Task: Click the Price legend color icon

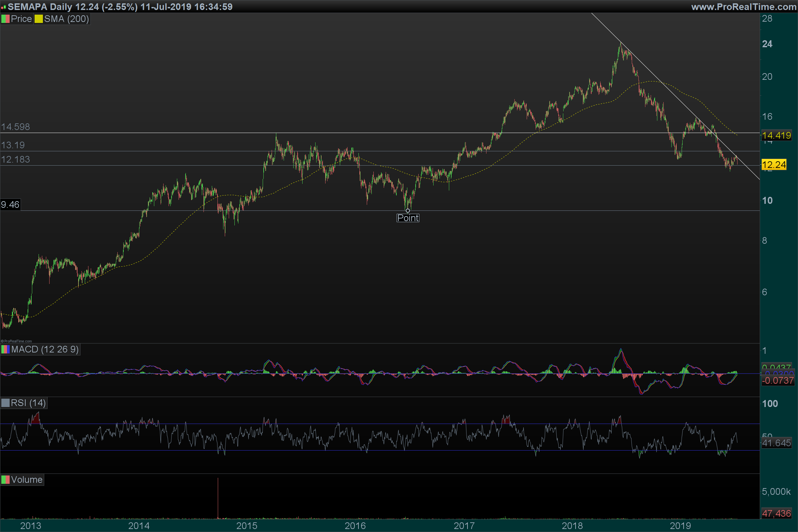Action: tap(5, 19)
